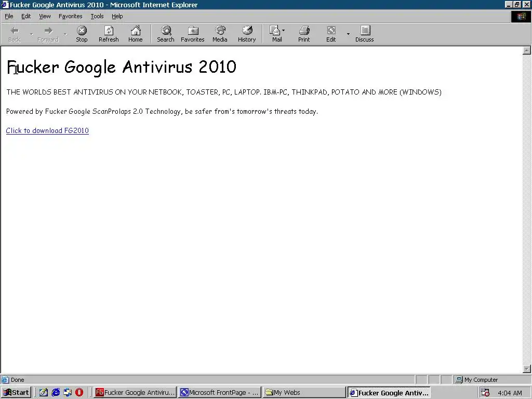Click the 4:04 AM clock
This screenshot has width=532, height=399.
click(510, 393)
